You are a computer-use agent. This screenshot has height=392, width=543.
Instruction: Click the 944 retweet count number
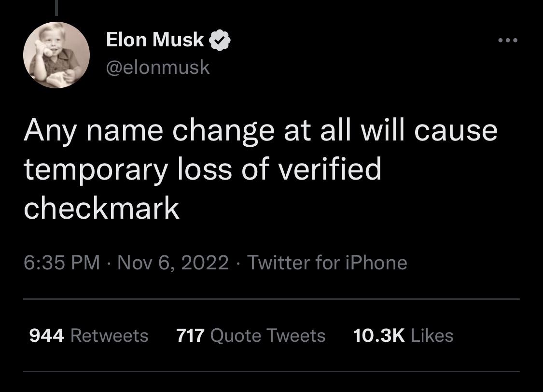click(47, 335)
